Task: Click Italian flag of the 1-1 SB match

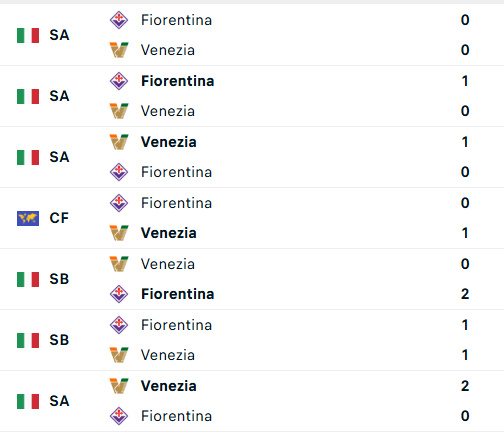Action: [28, 340]
